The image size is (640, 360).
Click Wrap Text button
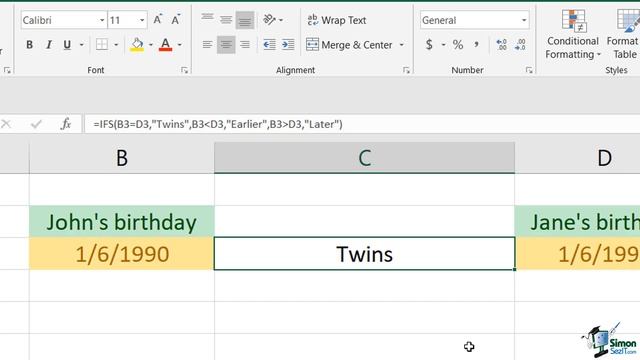[337, 20]
